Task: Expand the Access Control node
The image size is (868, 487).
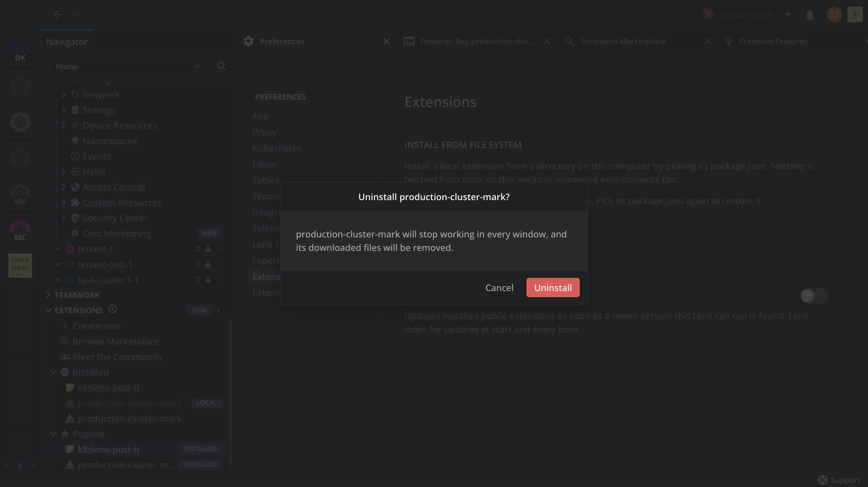Action: coord(64,187)
